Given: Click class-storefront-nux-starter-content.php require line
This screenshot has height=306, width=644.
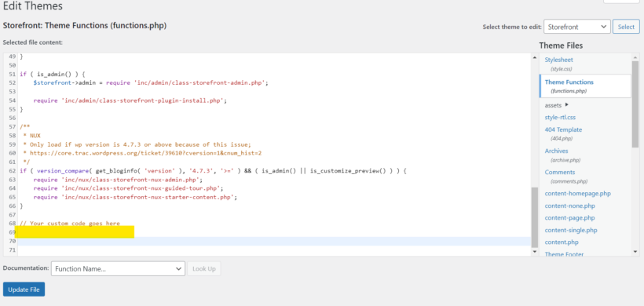Looking at the screenshot, I should tap(136, 197).
